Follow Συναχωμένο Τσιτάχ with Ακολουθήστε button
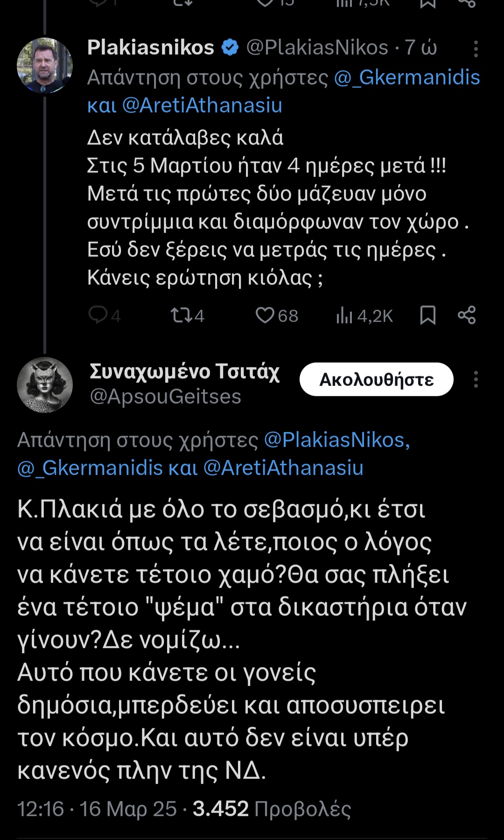504x840 pixels. (377, 379)
